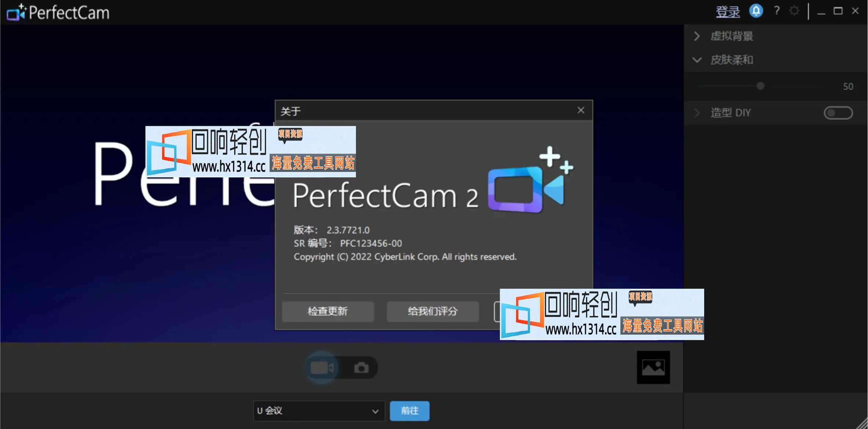Open the captured image gallery thumbnail
Image resolution: width=868 pixels, height=429 pixels.
(x=653, y=367)
